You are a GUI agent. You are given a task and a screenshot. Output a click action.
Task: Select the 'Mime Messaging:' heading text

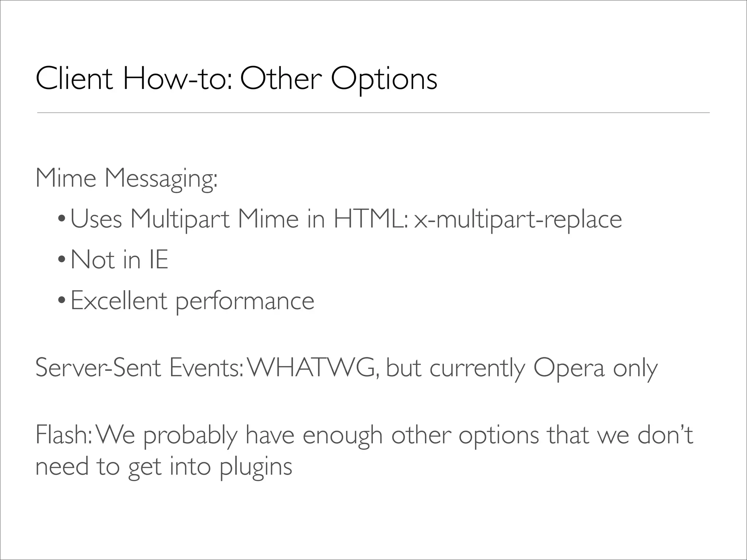[x=126, y=179]
